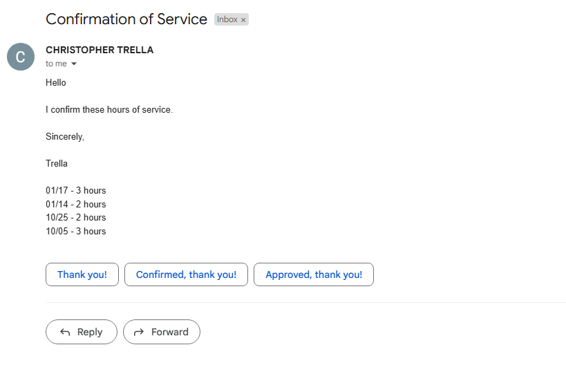
Task: Select "Confirmed, thank you!" suggested reply
Action: [x=186, y=274]
